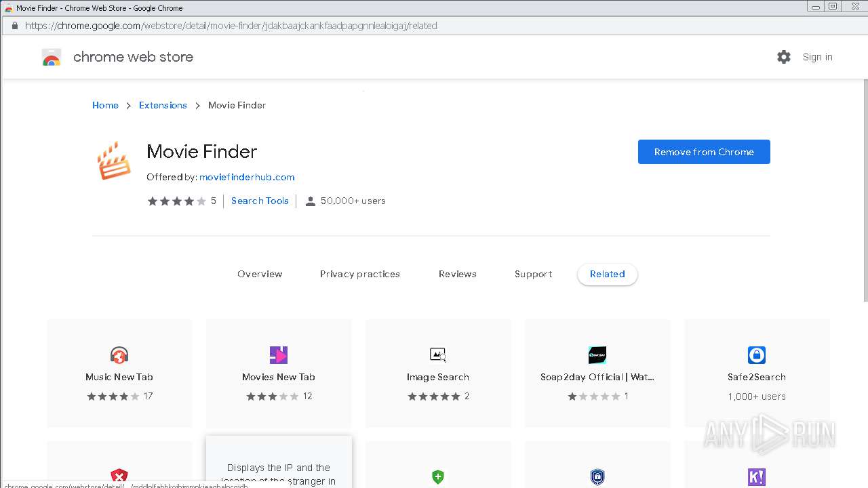Screen dimensions: 868x488
Task: Click Remove from Chrome button
Action: [x=704, y=152]
